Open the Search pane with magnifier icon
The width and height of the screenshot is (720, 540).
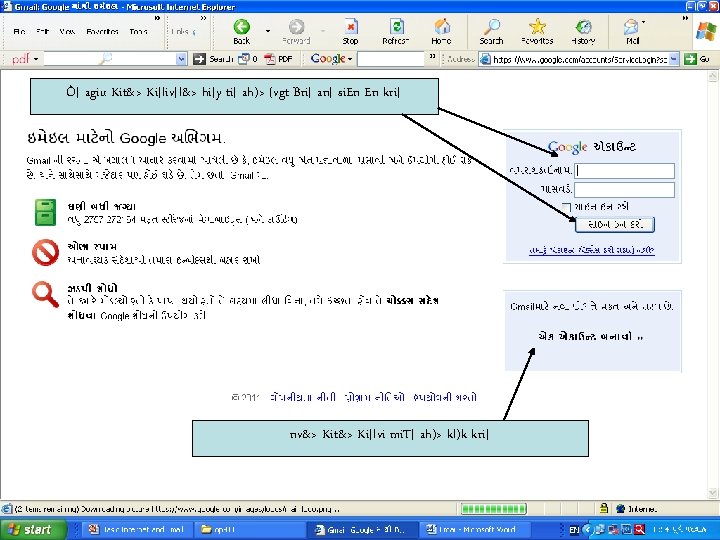tap(492, 27)
